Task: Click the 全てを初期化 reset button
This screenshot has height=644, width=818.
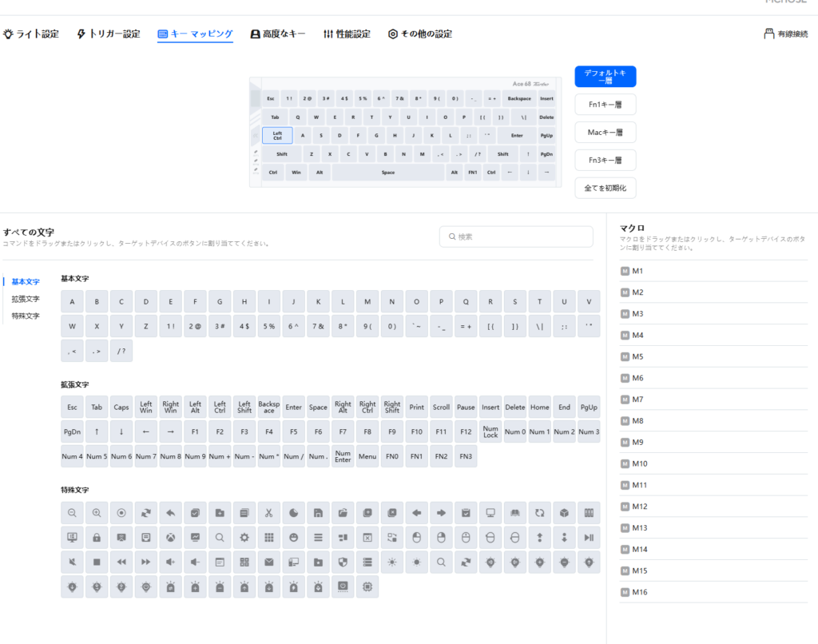Action: [605, 189]
